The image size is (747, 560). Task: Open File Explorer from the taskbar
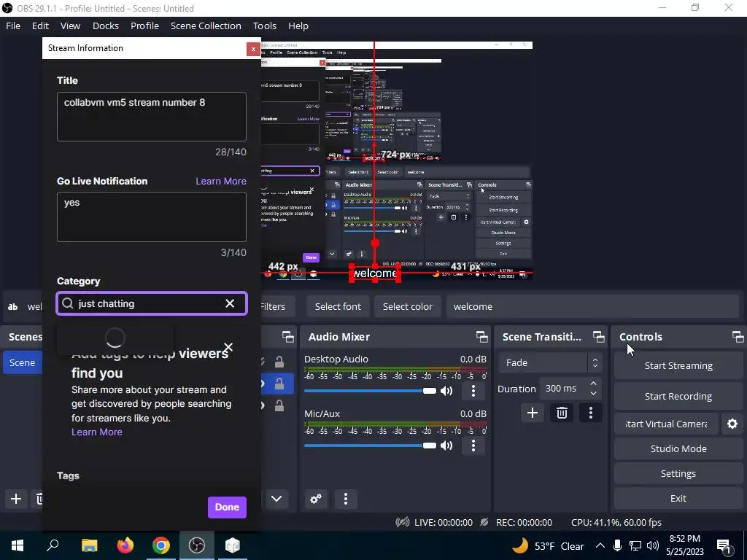[x=90, y=545]
